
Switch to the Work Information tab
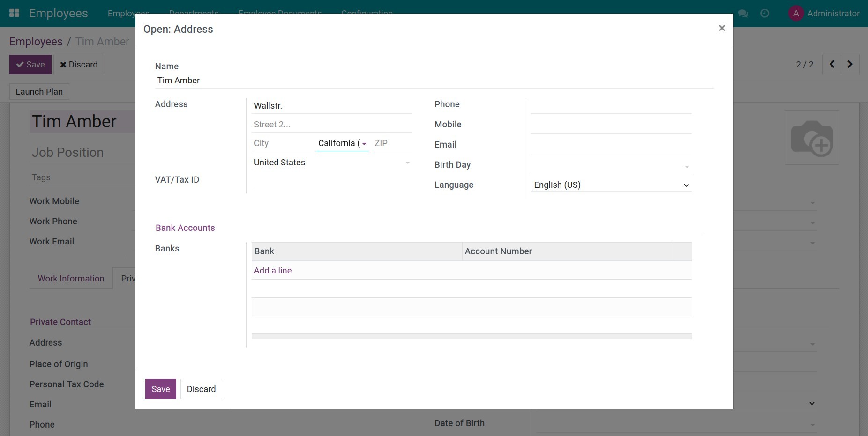(x=71, y=278)
